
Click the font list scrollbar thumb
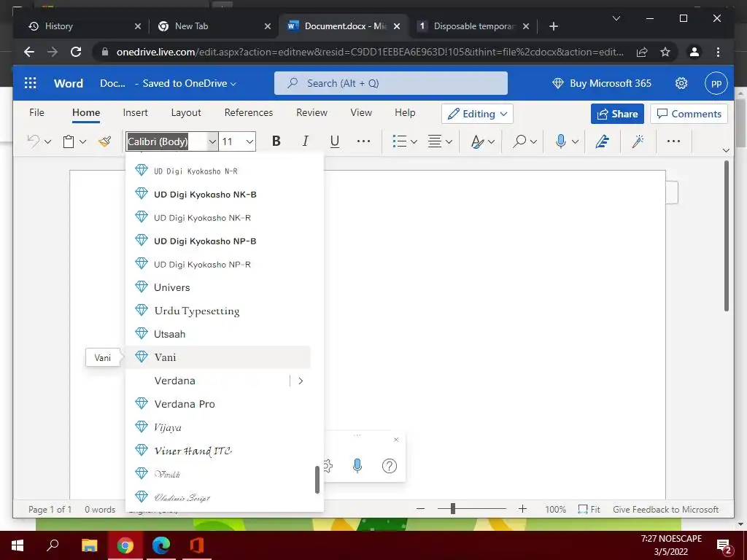[x=317, y=480]
